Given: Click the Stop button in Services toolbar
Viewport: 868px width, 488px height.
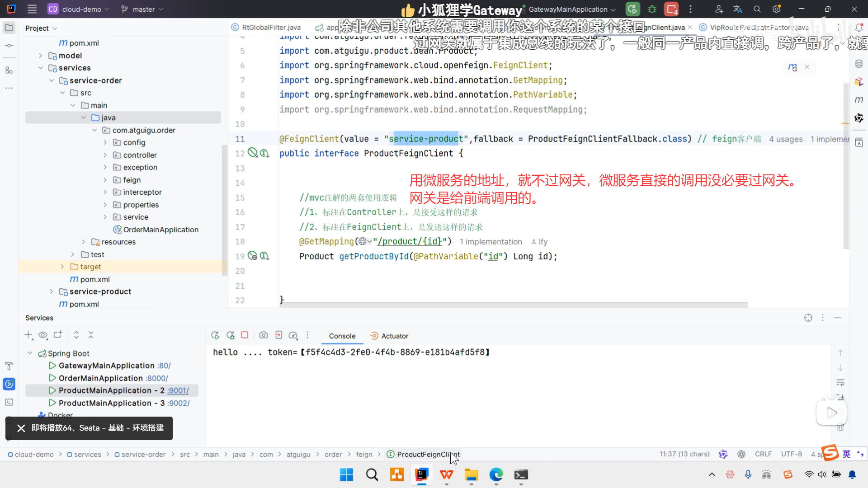Looking at the screenshot, I should coord(245,335).
